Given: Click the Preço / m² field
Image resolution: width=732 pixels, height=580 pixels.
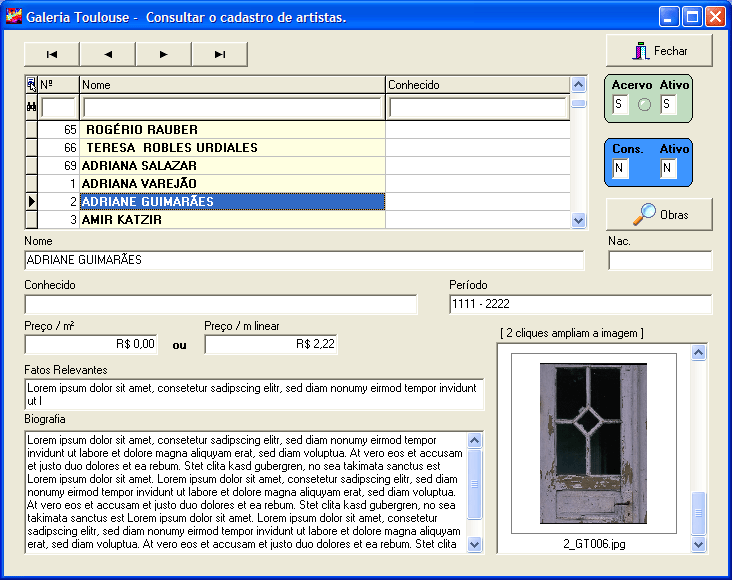Looking at the screenshot, I should pos(91,344).
